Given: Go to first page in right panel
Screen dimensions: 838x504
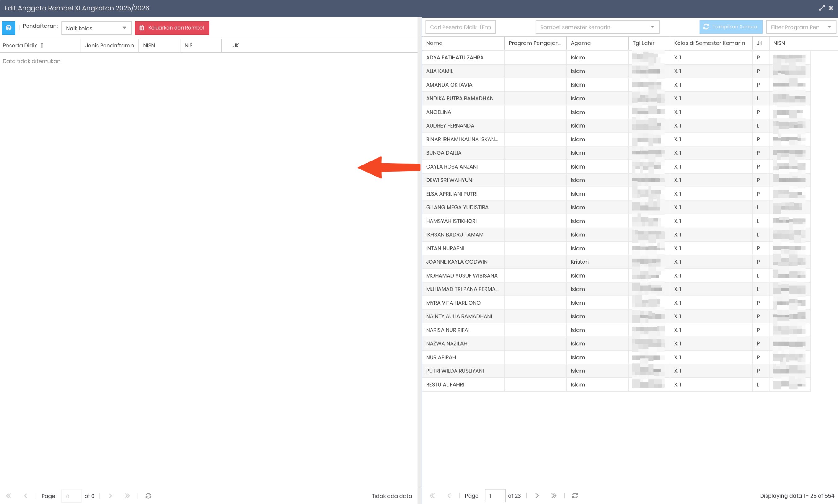Looking at the screenshot, I should 432,495.
